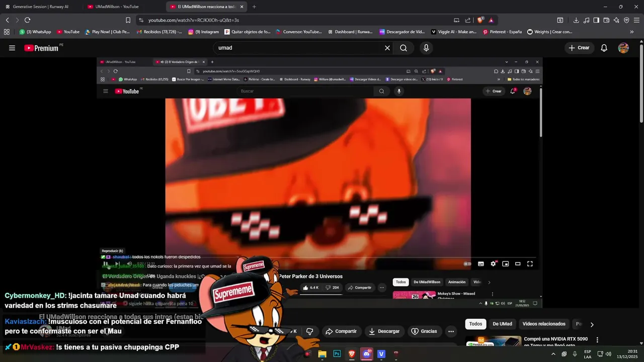644x362 pixels.
Task: Toggle subtitles button in the recorded video player
Action: click(481, 264)
